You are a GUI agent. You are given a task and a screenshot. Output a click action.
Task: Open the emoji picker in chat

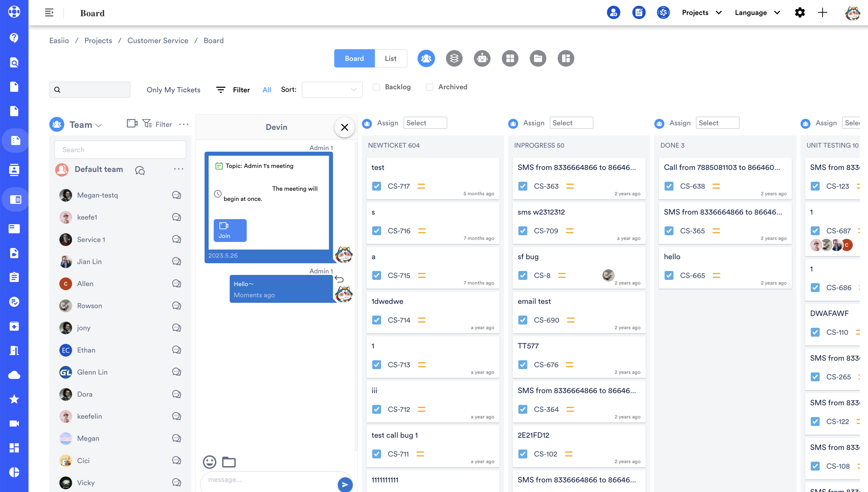209,462
